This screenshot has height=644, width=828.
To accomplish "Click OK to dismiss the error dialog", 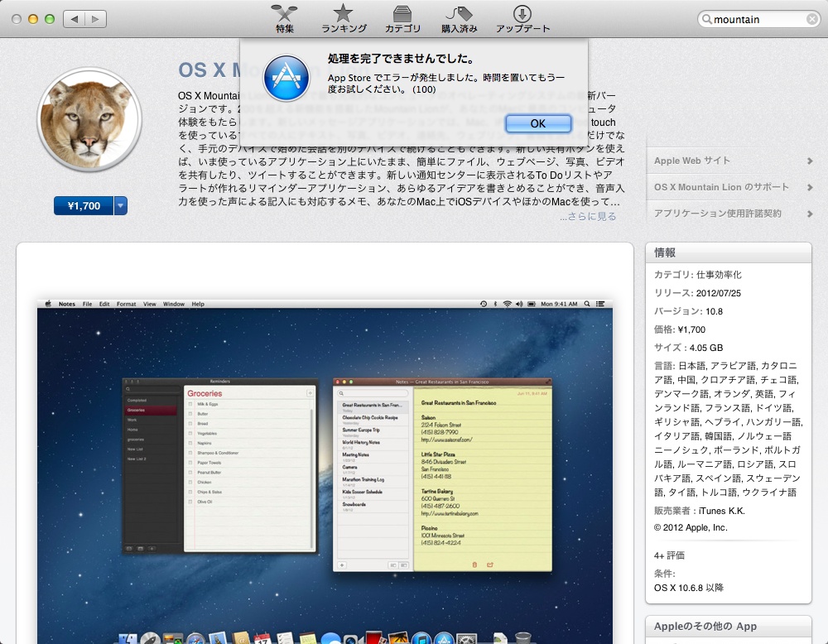I will coord(537,123).
